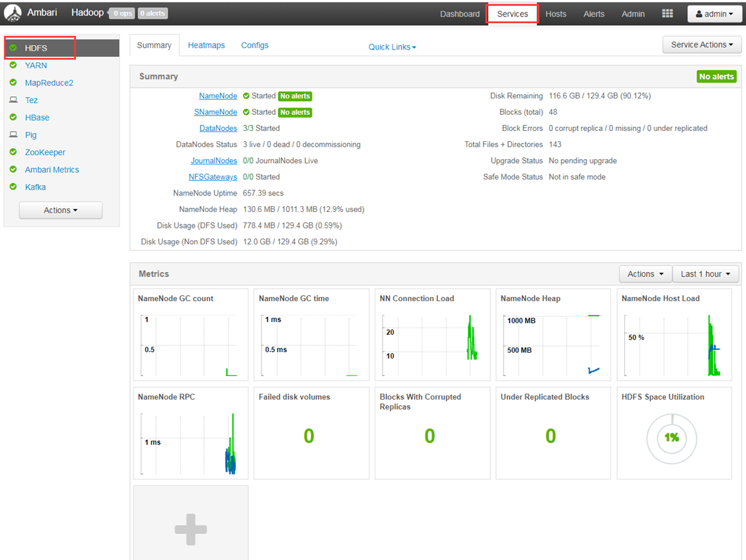The width and height of the screenshot is (746, 560).
Task: Open the NameNode GC count chart
Action: (x=191, y=335)
